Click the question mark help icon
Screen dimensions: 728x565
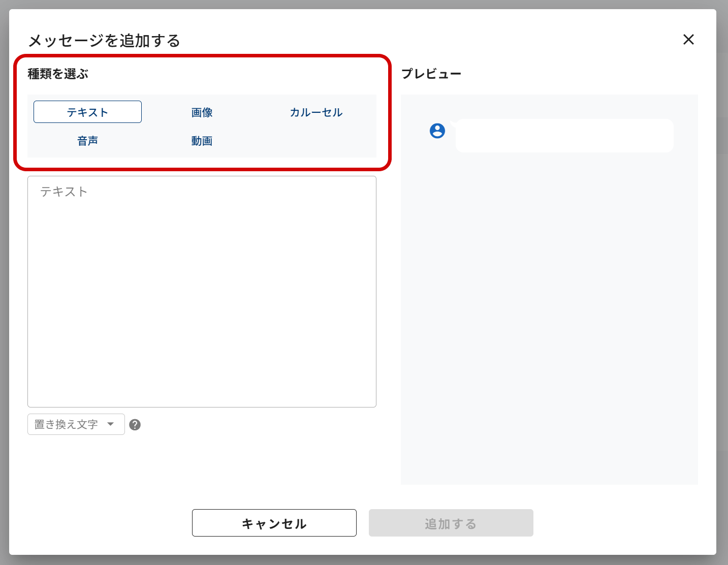coord(135,425)
